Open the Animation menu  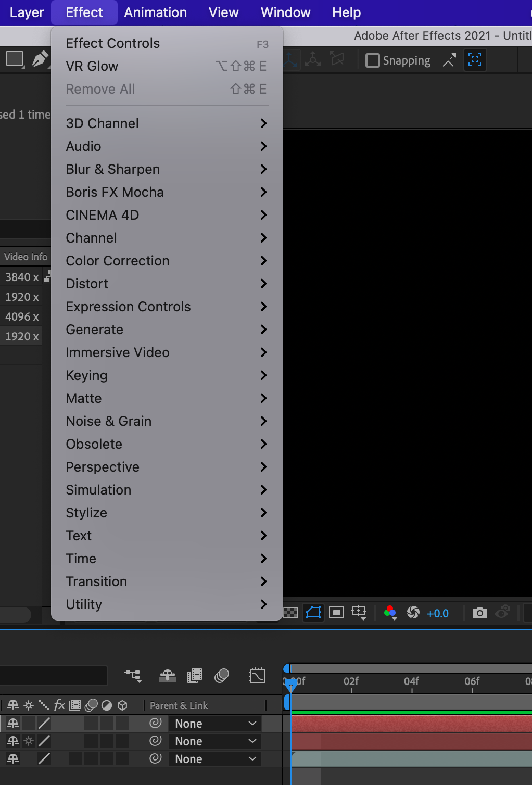click(155, 12)
